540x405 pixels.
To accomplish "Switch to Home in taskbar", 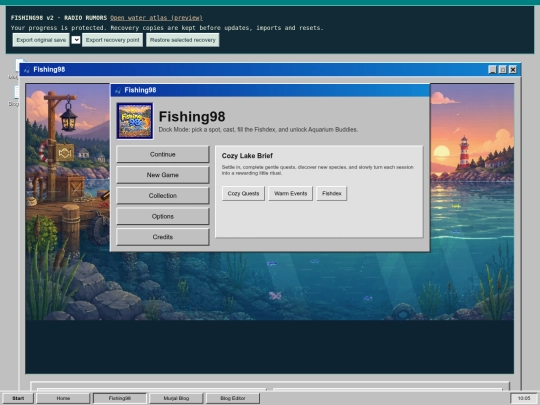I will click(x=63, y=398).
